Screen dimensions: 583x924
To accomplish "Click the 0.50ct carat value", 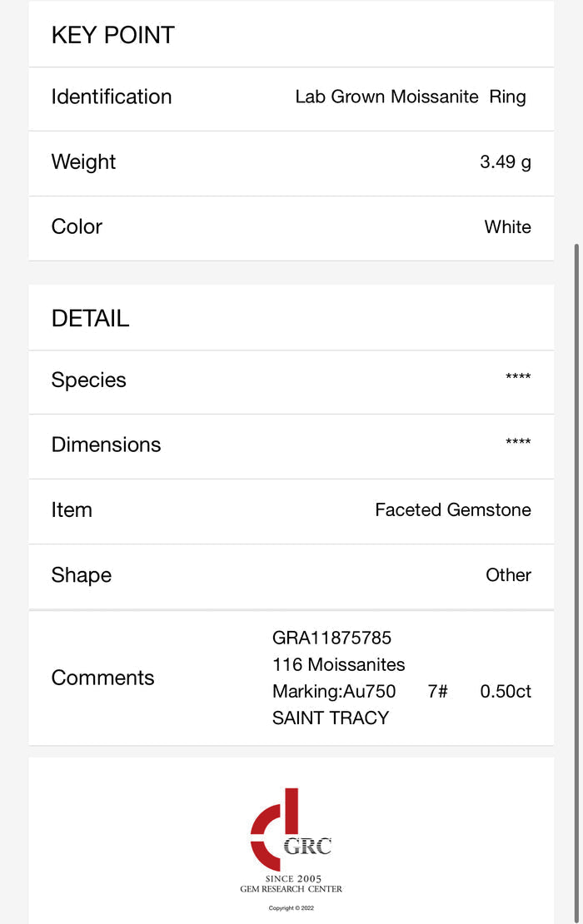I will coord(505,691).
